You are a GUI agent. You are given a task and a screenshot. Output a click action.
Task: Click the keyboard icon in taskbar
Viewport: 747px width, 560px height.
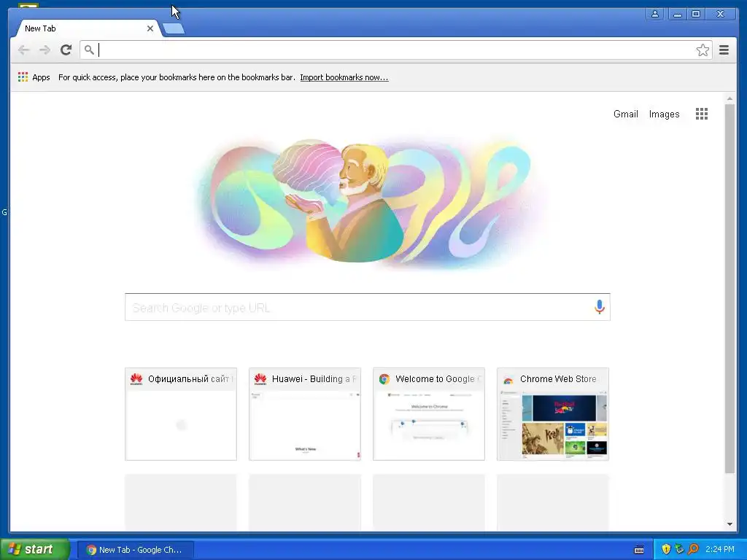click(x=639, y=550)
